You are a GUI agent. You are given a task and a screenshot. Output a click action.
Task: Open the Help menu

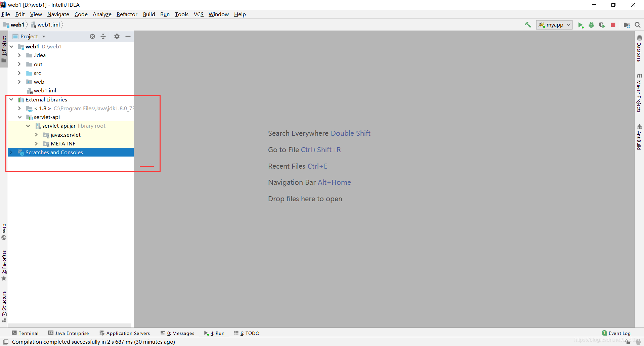240,14
